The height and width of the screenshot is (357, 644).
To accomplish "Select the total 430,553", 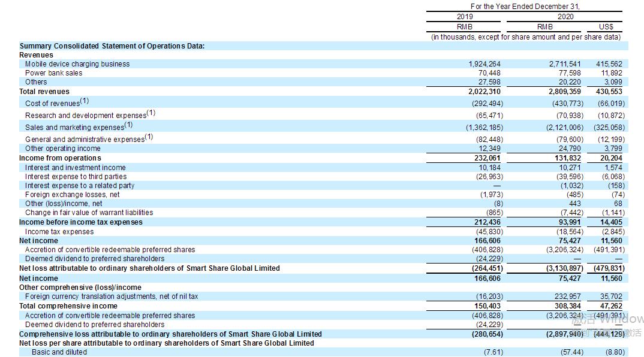I will [609, 92].
